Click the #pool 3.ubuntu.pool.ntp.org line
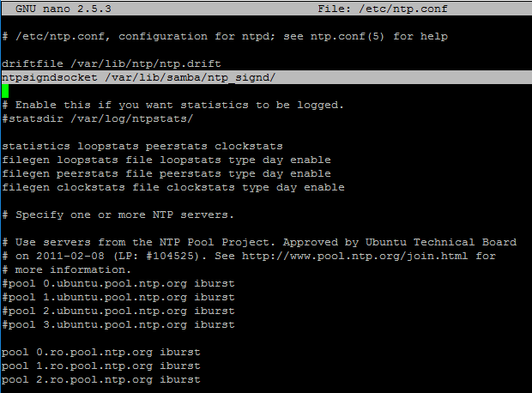 coord(118,324)
